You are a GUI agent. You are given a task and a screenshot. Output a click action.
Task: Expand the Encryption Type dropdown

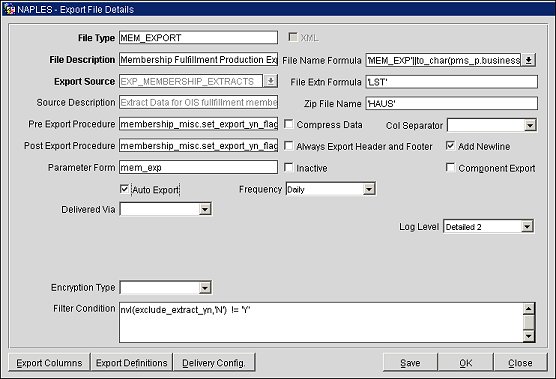tap(205, 288)
